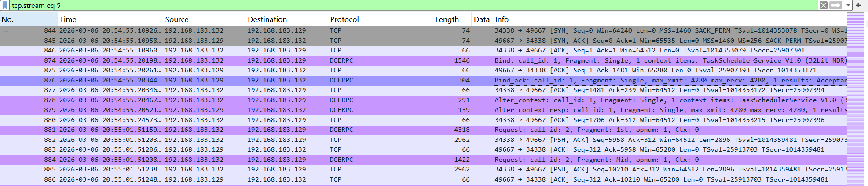Add a filter button with plus icon
868x186 pixels.
coord(858,5)
